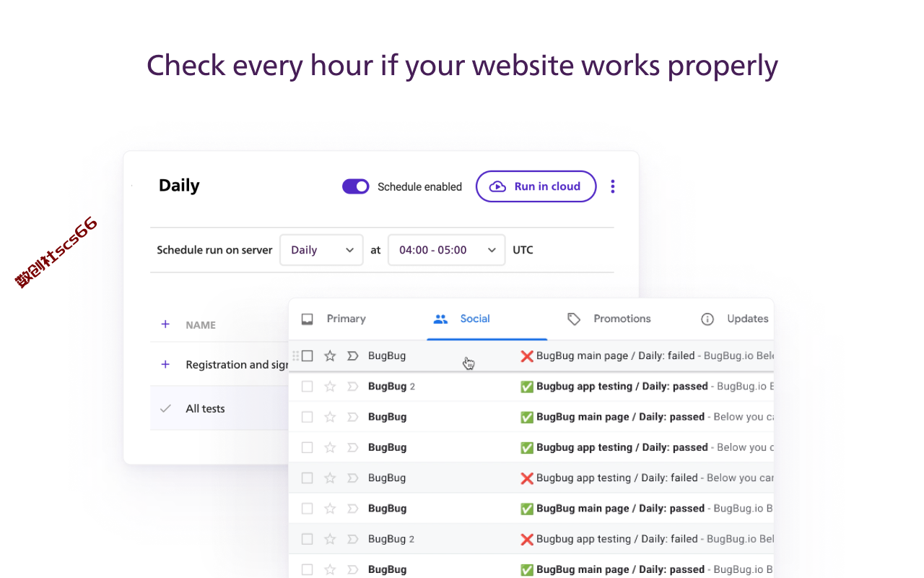Open the three-dot more options menu
Image resolution: width=924 pixels, height=578 pixels.
pyautogui.click(x=612, y=186)
